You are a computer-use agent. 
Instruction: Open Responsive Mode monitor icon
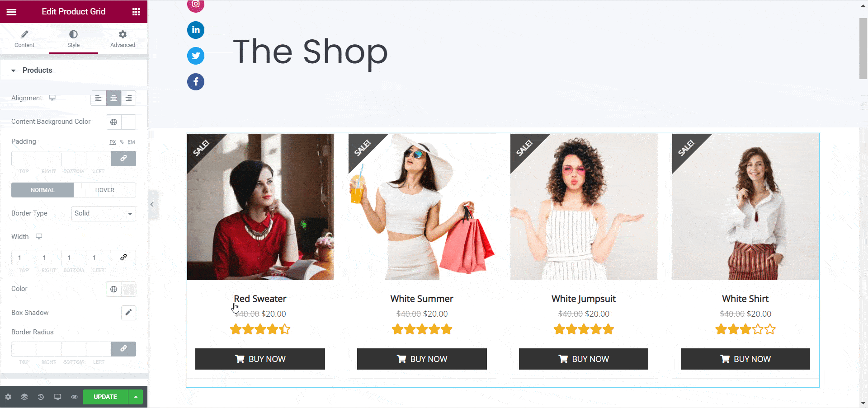(57, 397)
